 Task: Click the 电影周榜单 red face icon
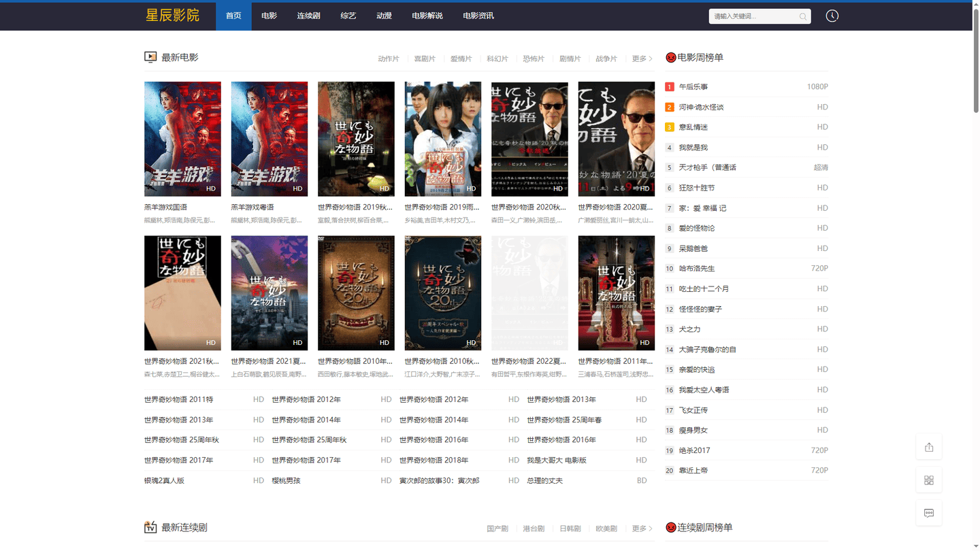pyautogui.click(x=670, y=58)
